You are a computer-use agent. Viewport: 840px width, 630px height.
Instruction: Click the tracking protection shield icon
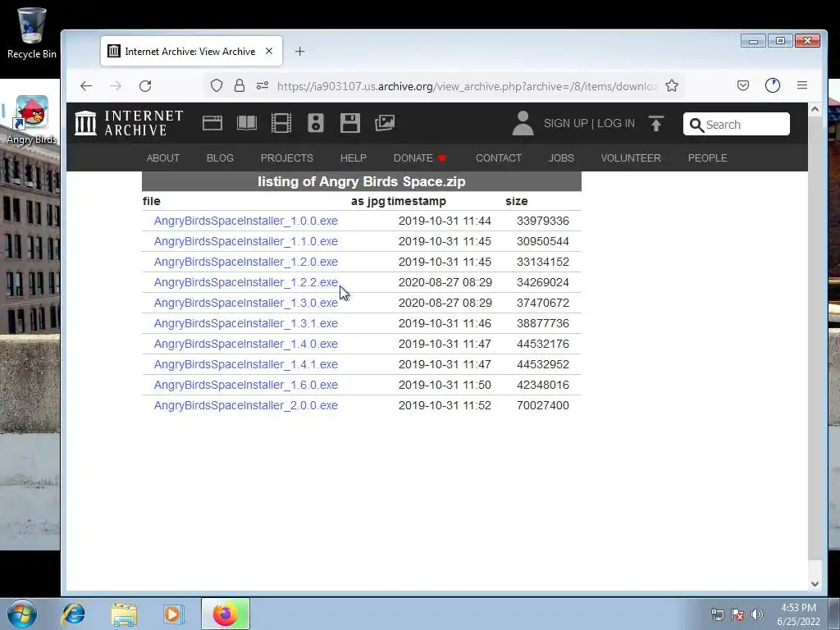click(217, 85)
